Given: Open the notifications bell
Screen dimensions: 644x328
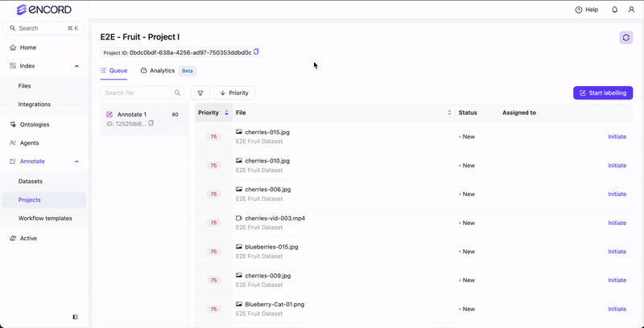Looking at the screenshot, I should (x=614, y=10).
